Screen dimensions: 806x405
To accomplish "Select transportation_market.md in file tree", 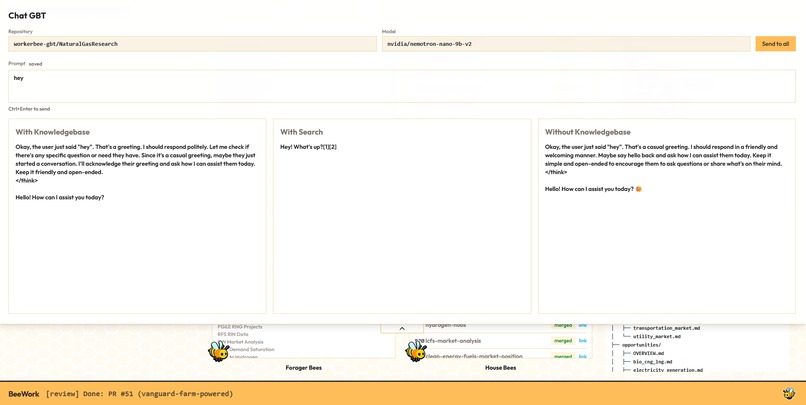I will point(666,328).
